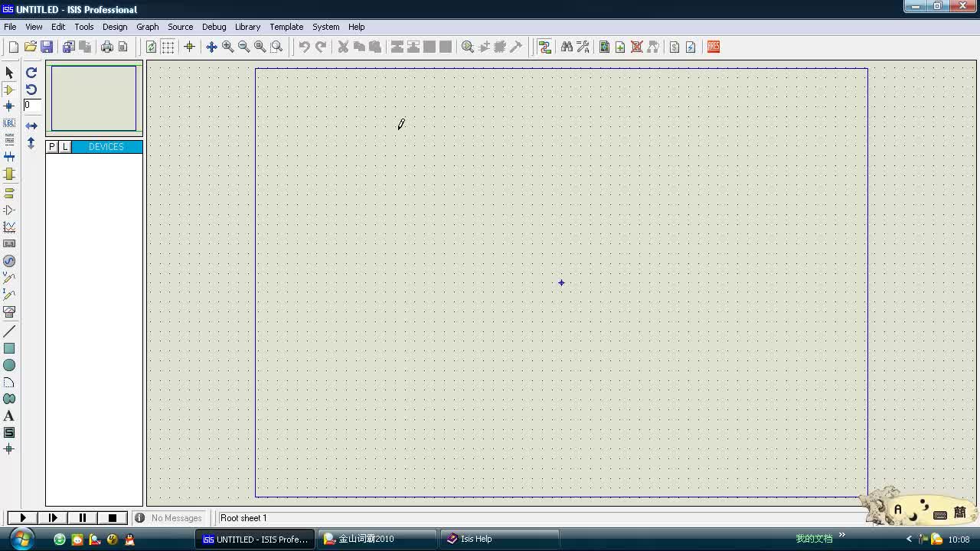Open the Graph menu
Viewport: 980px width, 551px height.
pos(148,27)
